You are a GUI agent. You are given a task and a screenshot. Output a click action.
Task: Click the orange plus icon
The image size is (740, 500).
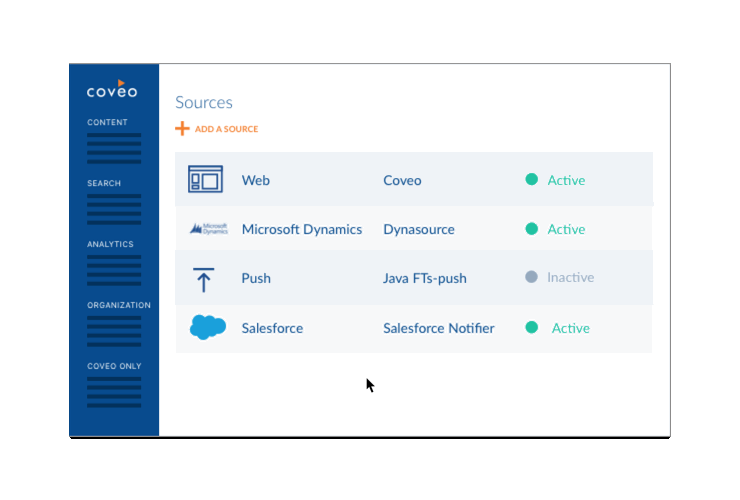pos(182,128)
